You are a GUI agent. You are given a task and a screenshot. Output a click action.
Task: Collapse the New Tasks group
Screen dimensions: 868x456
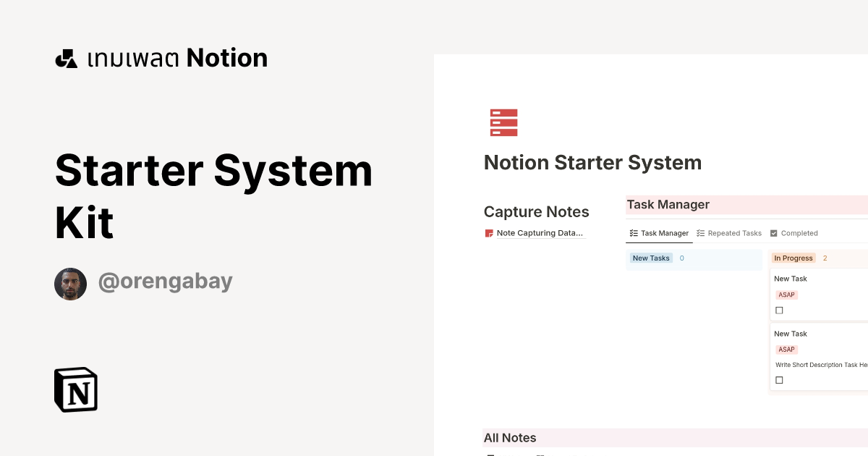[x=650, y=258]
